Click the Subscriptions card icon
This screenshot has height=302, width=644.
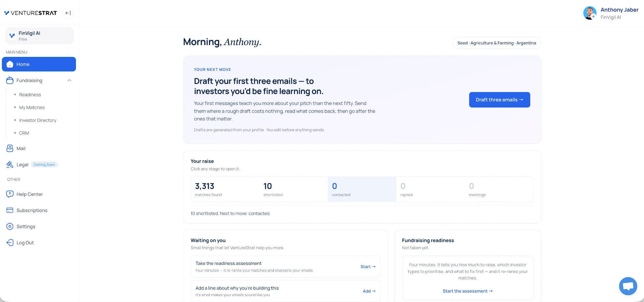click(10, 210)
